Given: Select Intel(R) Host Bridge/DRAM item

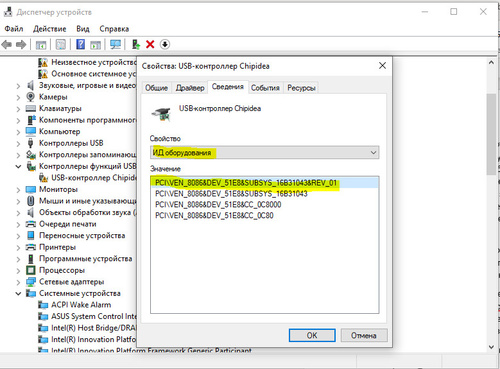Looking at the screenshot, I should pos(94,328).
